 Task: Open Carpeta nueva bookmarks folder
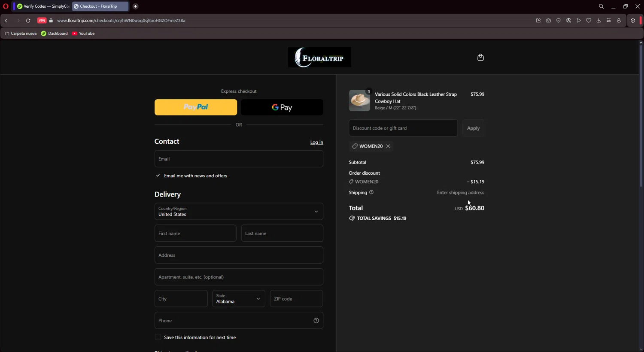point(21,33)
